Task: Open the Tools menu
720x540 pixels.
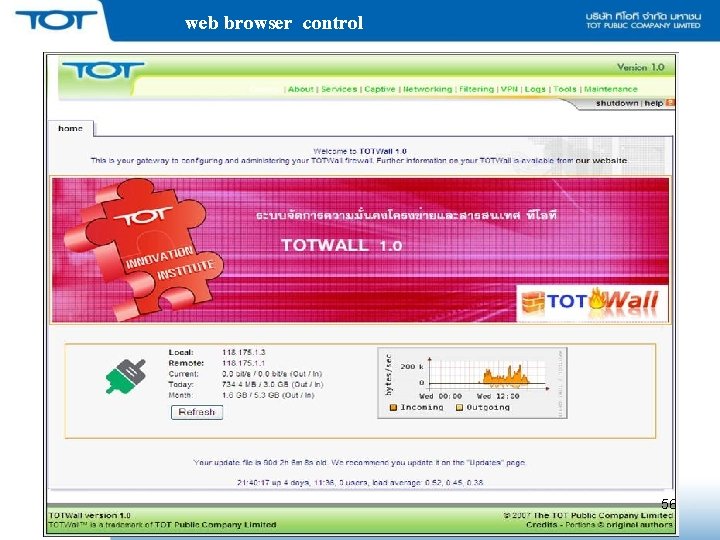Action: tap(565, 89)
